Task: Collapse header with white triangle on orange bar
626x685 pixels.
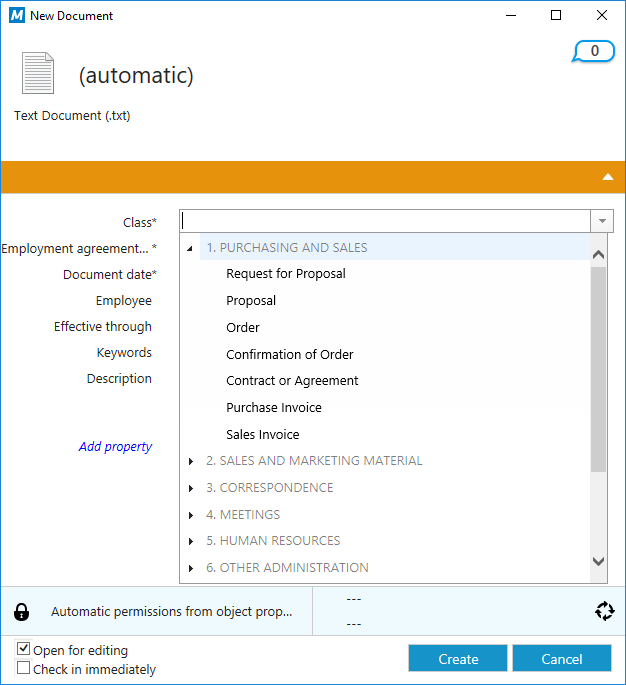Action: pos(608,177)
